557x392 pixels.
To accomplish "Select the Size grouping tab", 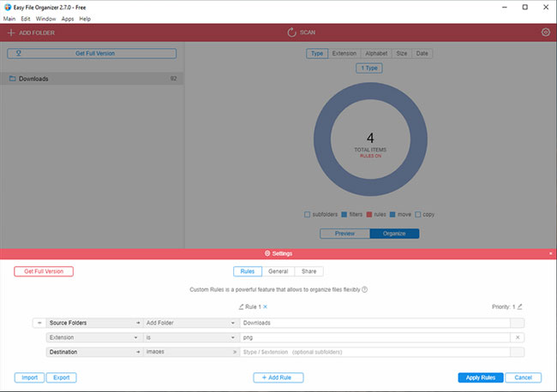I will tap(402, 54).
